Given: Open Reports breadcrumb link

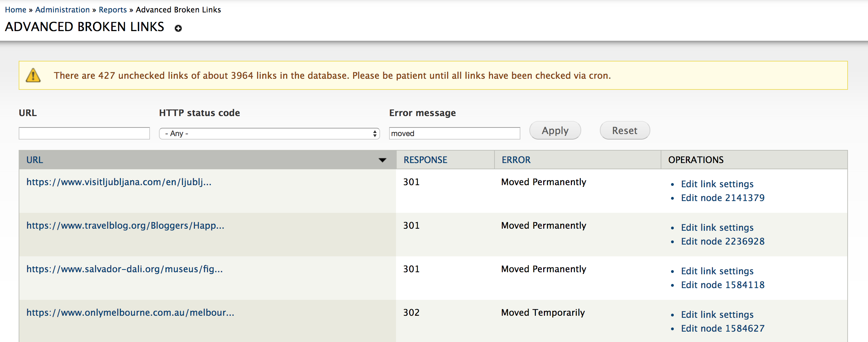Looking at the screenshot, I should point(113,10).
